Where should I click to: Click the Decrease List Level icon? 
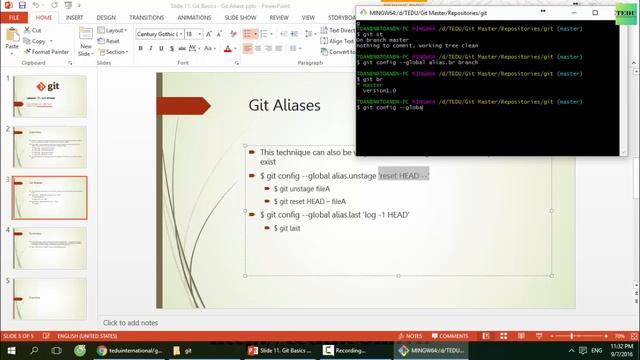tap(284, 34)
